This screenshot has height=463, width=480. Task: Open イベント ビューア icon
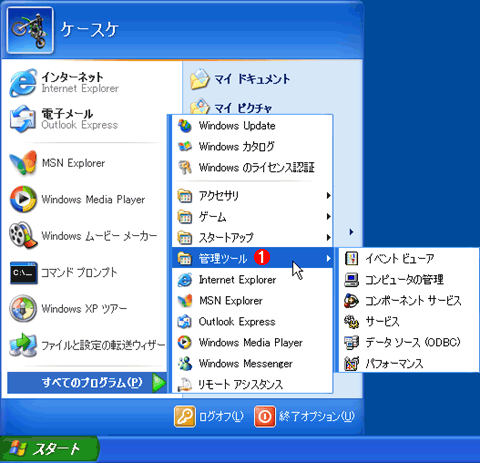coord(351,258)
